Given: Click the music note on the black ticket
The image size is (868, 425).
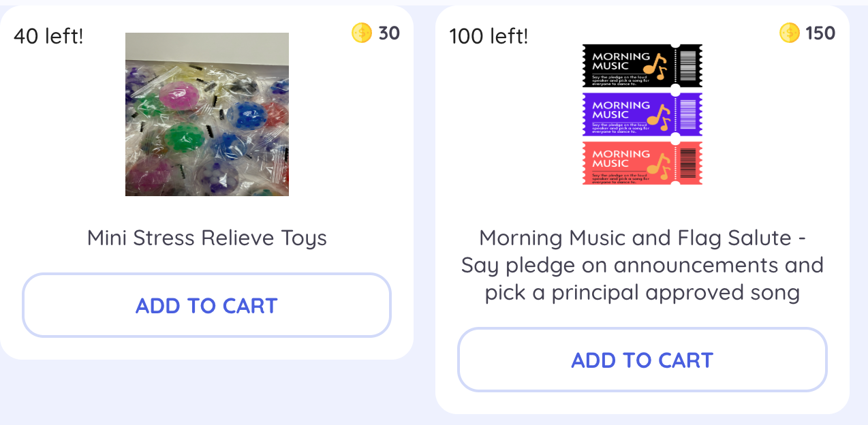Looking at the screenshot, I should [655, 65].
